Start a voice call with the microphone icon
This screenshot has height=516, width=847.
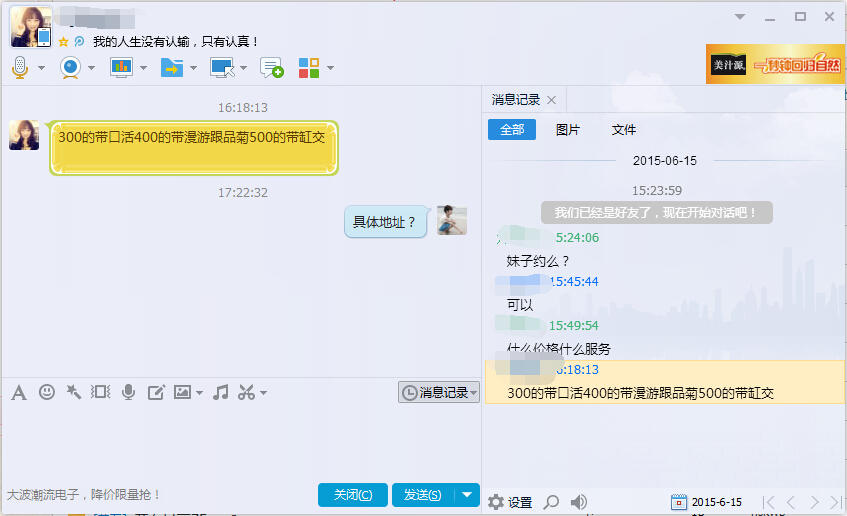20,68
